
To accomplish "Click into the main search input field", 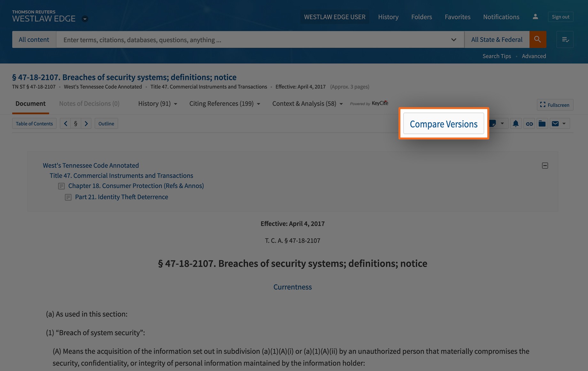I will [252, 40].
